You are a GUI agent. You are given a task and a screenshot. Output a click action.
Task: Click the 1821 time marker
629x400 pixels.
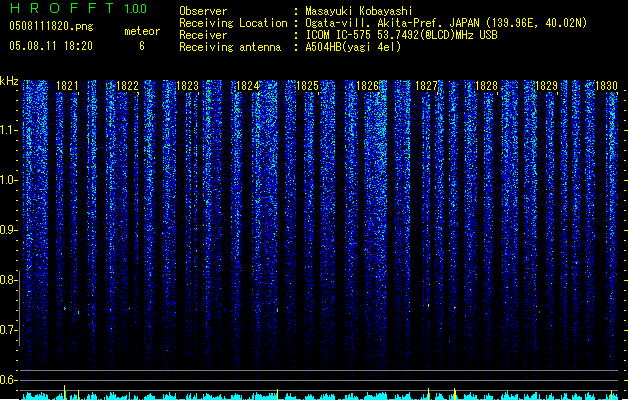[67, 86]
